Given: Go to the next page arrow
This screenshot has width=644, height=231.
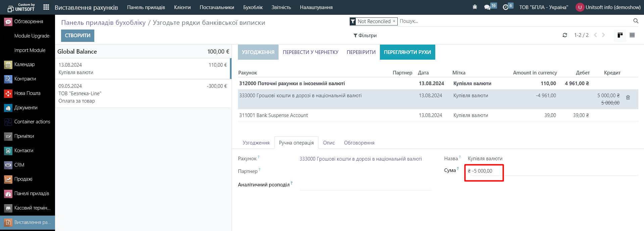Looking at the screenshot, I should (x=603, y=35).
